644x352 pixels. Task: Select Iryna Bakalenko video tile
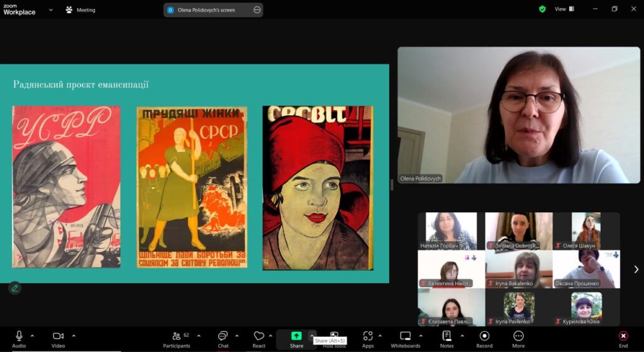pos(519,269)
